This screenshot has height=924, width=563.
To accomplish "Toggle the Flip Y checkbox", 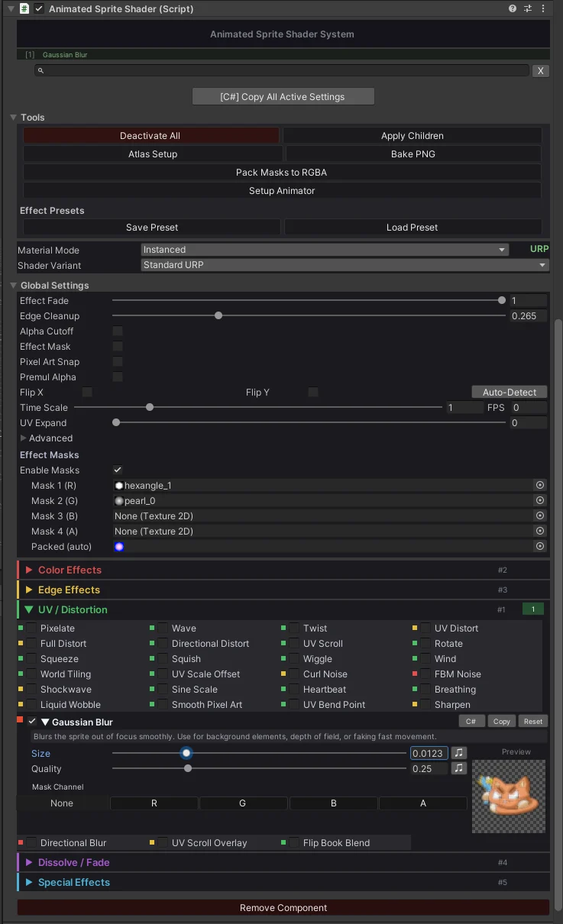I will pos(313,392).
